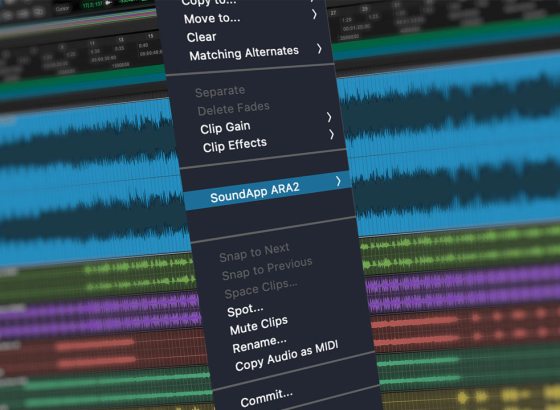Choose Commit... from the context menu
The width and height of the screenshot is (560, 410).
267,398
